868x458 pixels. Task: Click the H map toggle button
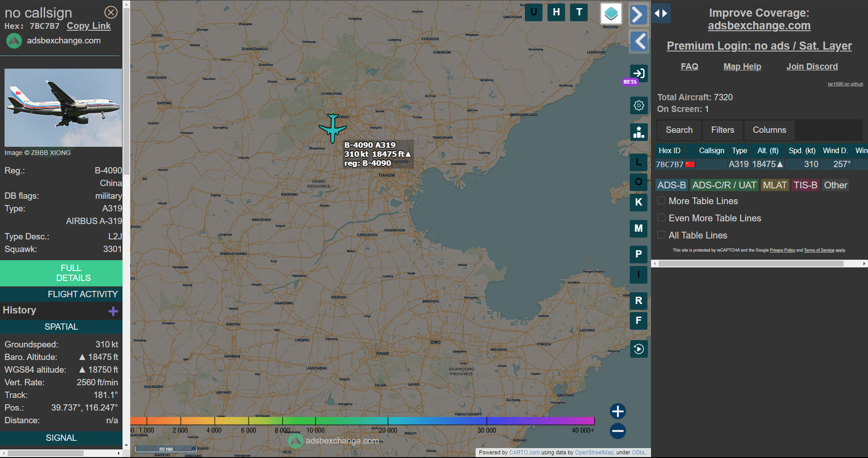point(557,12)
